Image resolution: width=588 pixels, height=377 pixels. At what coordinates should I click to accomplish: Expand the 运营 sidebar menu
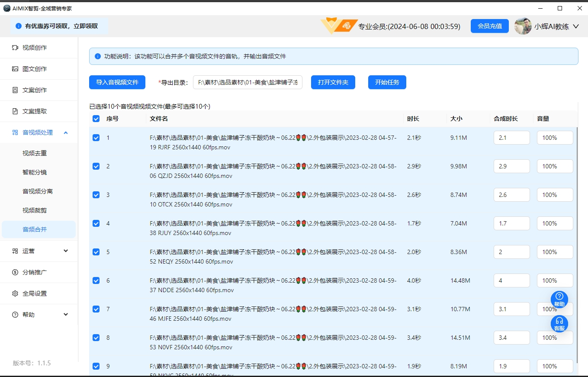tap(66, 251)
